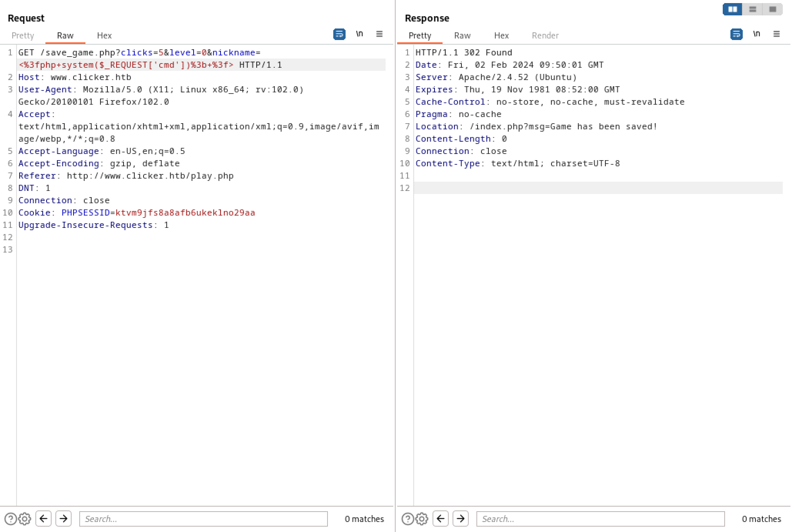Select side-by-side layout view icon
The width and height of the screenshot is (792, 532).
(733, 9)
